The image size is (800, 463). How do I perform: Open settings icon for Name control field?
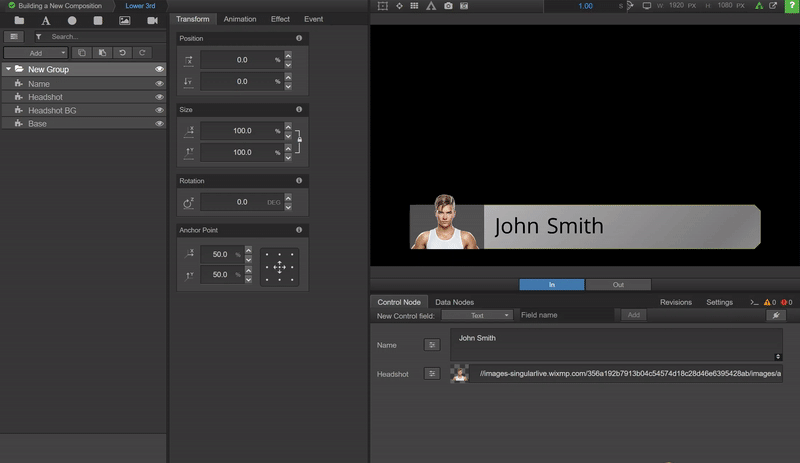click(432, 344)
